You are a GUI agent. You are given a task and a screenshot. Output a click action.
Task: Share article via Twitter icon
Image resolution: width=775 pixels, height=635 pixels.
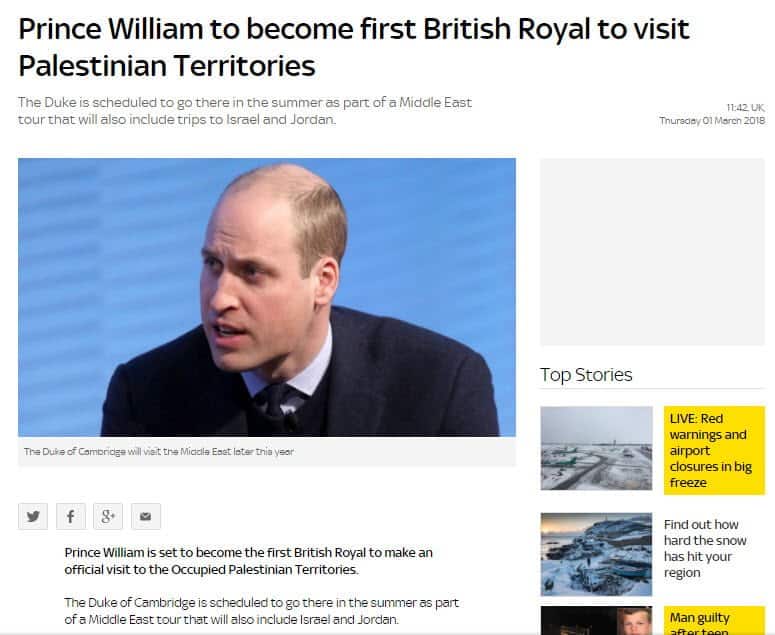point(33,516)
